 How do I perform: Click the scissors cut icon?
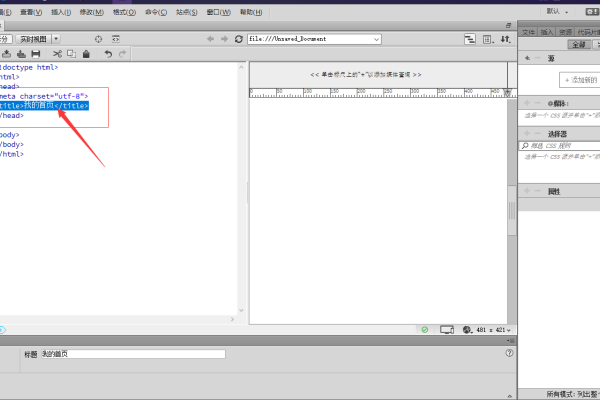pyautogui.click(x=58, y=53)
